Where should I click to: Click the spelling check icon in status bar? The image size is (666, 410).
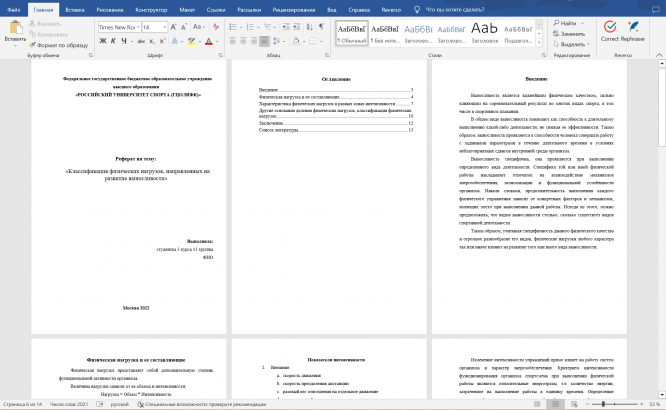[x=100, y=404]
